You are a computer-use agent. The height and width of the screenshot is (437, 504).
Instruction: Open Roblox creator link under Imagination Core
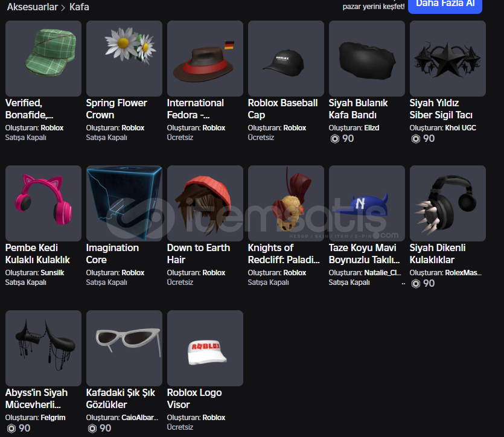coord(133,273)
